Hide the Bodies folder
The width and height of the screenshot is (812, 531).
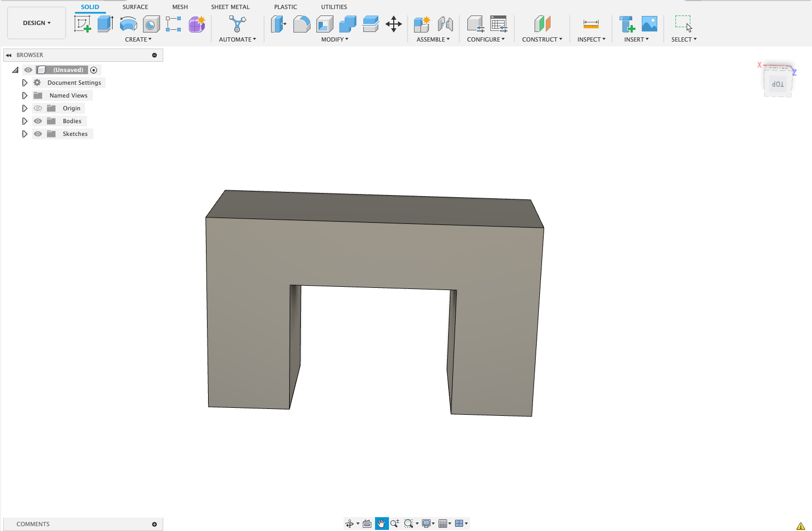[38, 121]
